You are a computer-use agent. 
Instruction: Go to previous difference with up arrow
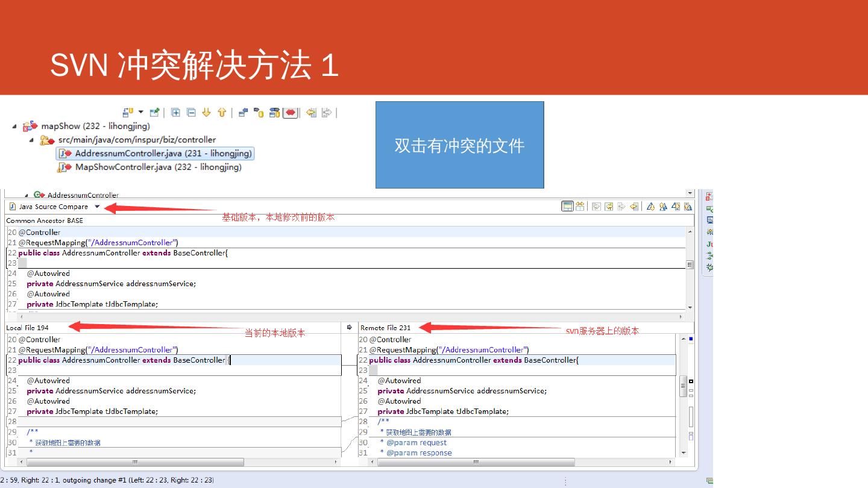222,113
